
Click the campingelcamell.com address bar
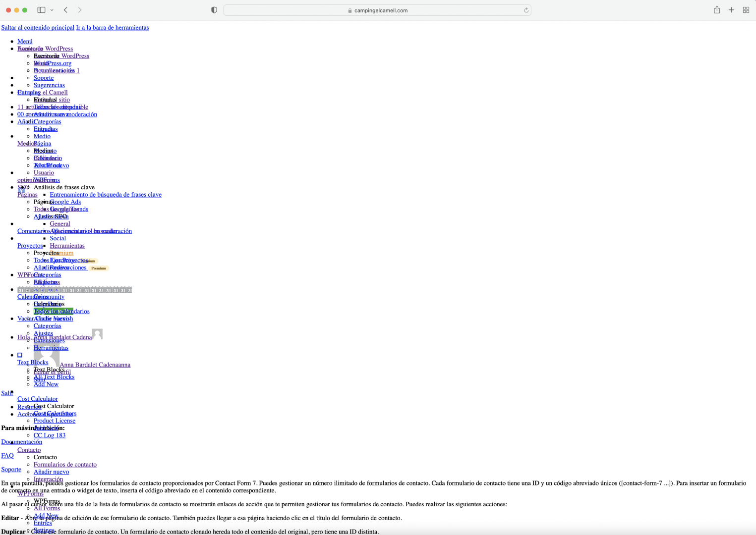(377, 10)
